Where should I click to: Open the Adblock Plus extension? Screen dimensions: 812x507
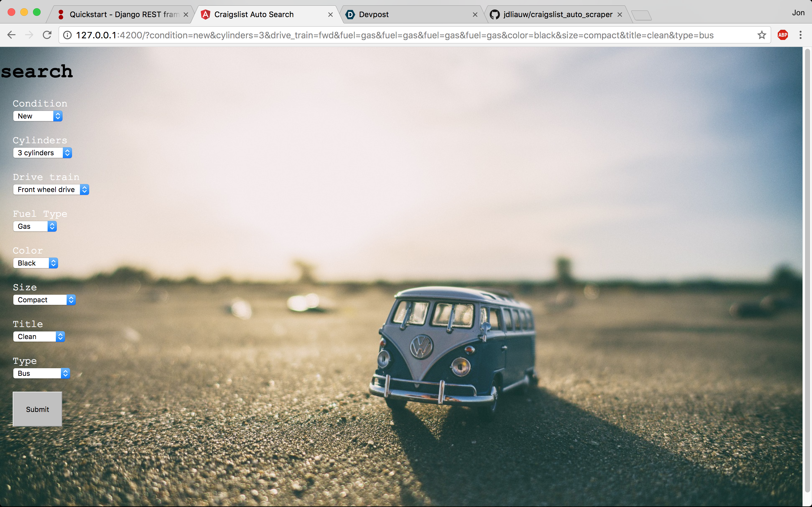pyautogui.click(x=783, y=35)
